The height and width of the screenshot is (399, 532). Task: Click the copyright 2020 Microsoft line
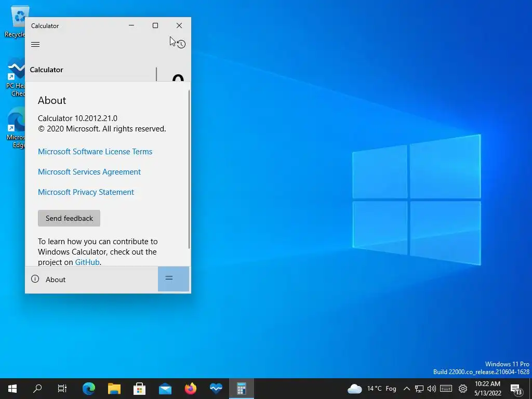click(102, 129)
